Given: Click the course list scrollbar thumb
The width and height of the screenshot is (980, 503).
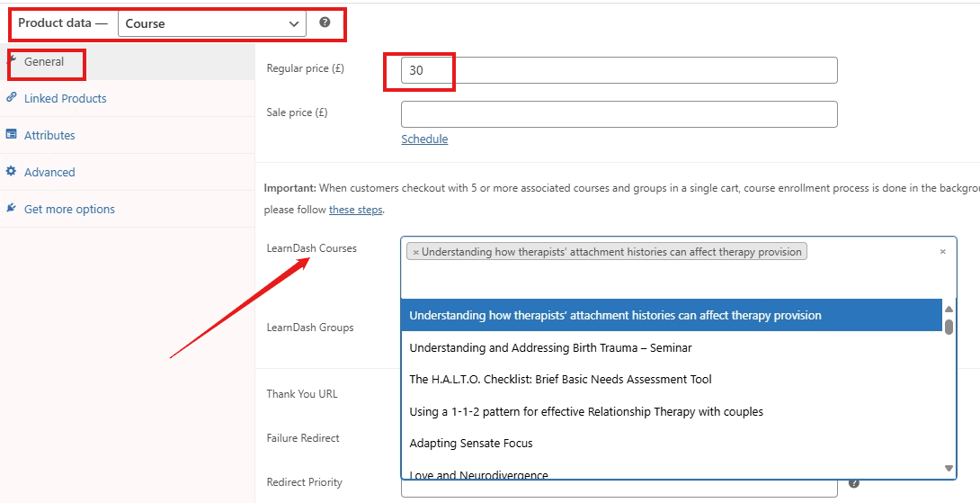Looking at the screenshot, I should (x=949, y=328).
